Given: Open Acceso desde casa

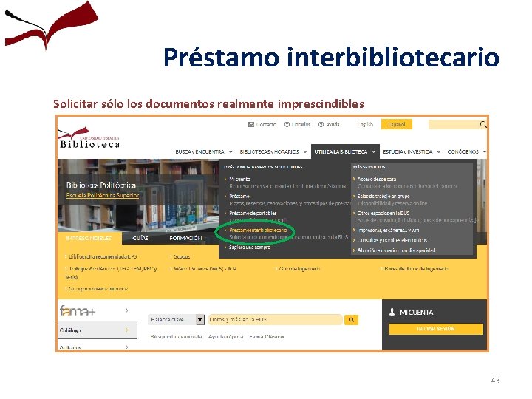Looking at the screenshot, I should click(x=377, y=179).
